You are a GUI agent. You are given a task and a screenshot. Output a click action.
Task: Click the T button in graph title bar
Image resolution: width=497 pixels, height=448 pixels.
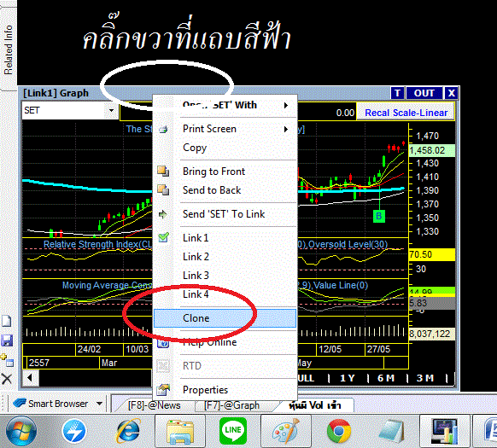coord(397,93)
